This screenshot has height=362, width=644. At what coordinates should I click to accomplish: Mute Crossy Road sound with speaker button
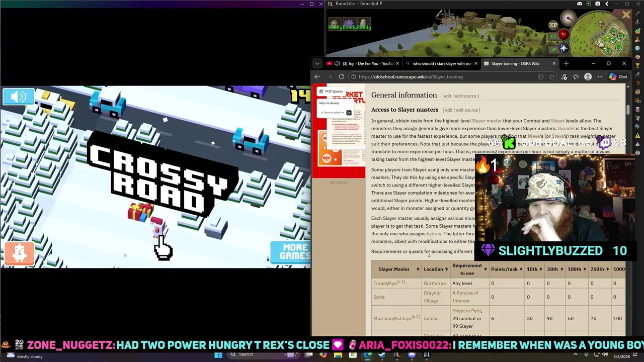point(18,97)
